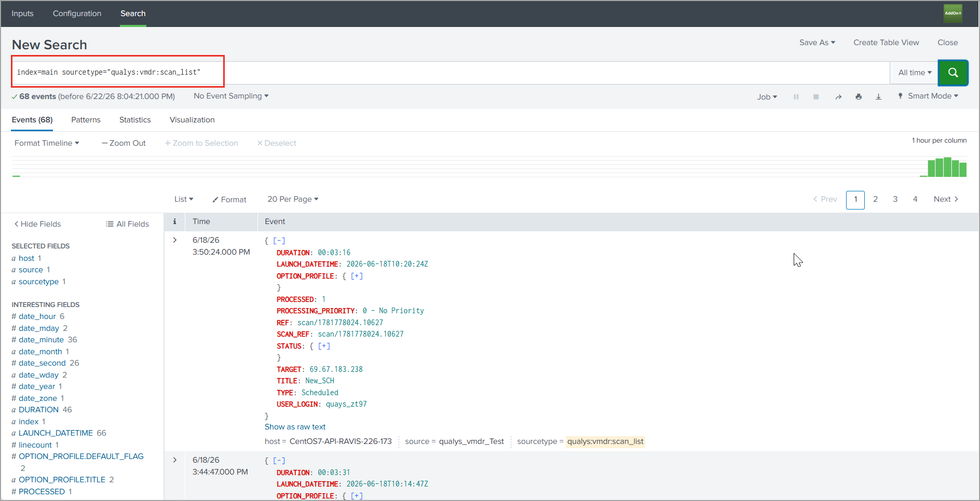Go to results page 2
The width and height of the screenshot is (980, 501).
click(x=875, y=199)
